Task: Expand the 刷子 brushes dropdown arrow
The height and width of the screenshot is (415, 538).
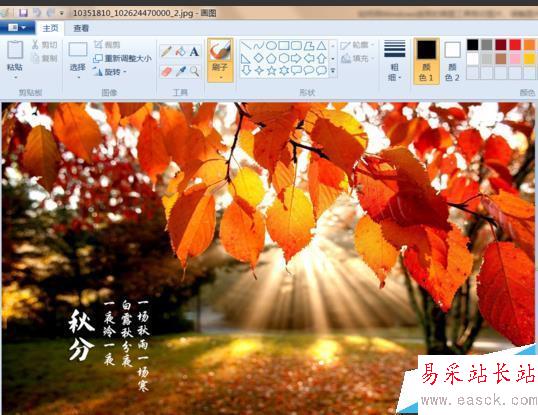Action: click(220, 77)
